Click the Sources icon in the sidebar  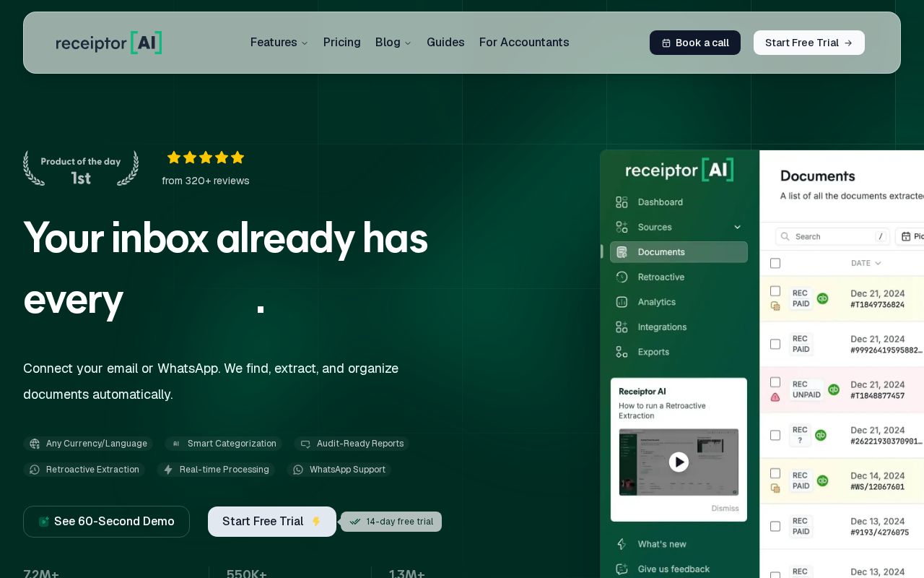point(622,227)
